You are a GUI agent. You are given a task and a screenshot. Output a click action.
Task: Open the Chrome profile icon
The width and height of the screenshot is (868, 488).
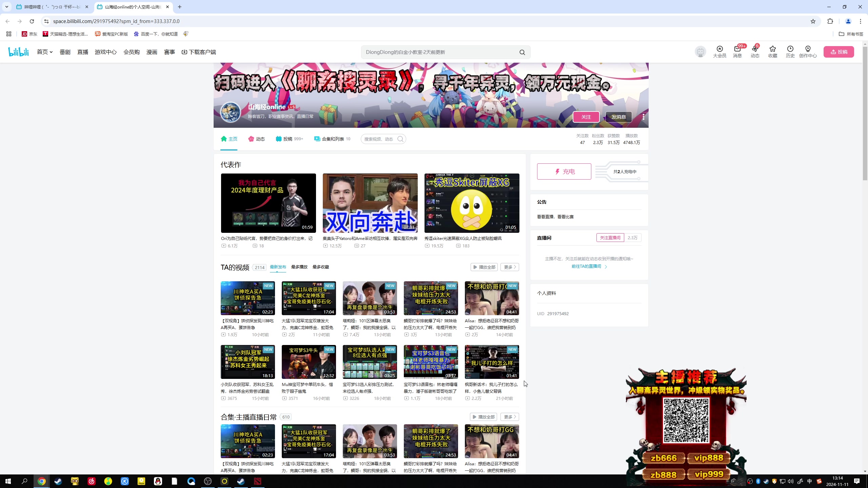pos(848,21)
